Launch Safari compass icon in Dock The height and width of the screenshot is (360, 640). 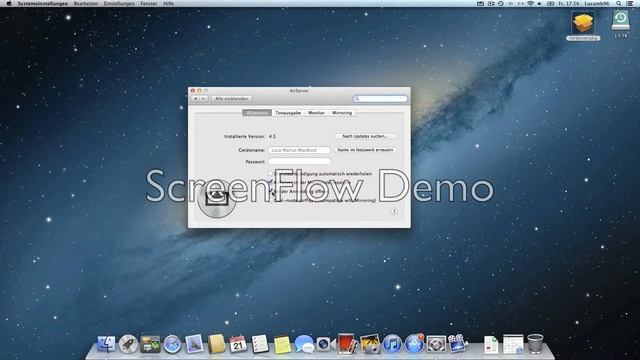(x=172, y=344)
